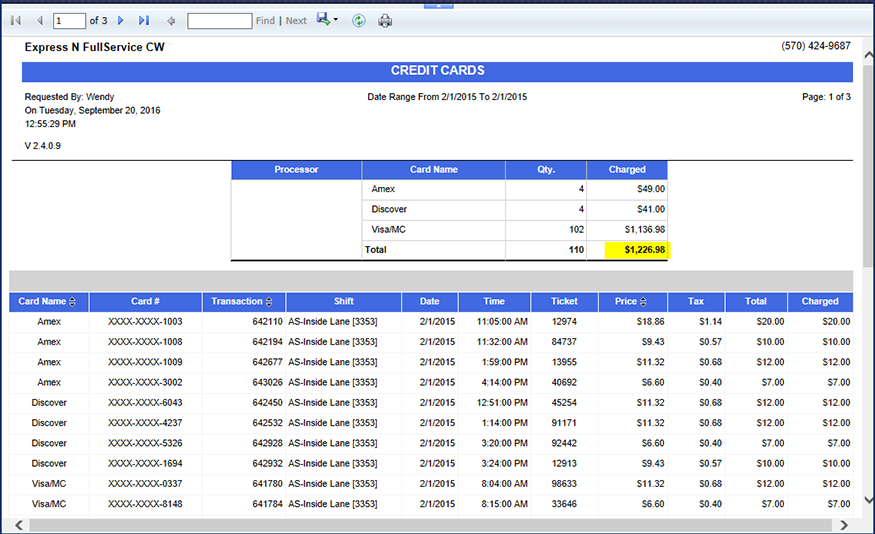Image resolution: width=875 pixels, height=534 pixels.
Task: Toggle sort on Price column
Action: point(643,302)
